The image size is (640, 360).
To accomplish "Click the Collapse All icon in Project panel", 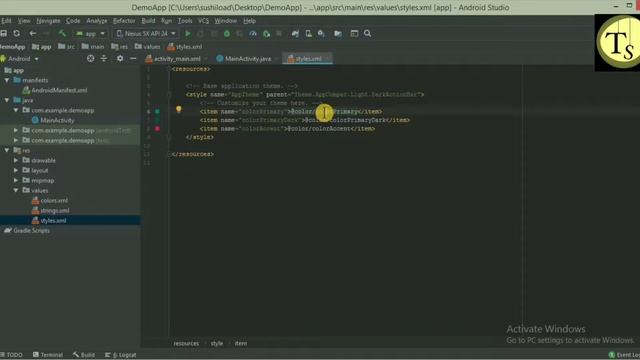I will click(104, 59).
